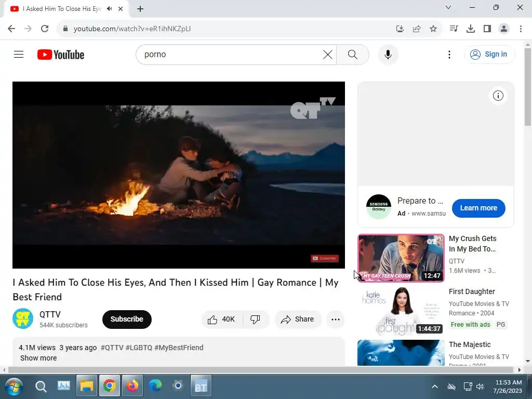
Task: Click Learn more on Samsung ad
Action: 478,208
